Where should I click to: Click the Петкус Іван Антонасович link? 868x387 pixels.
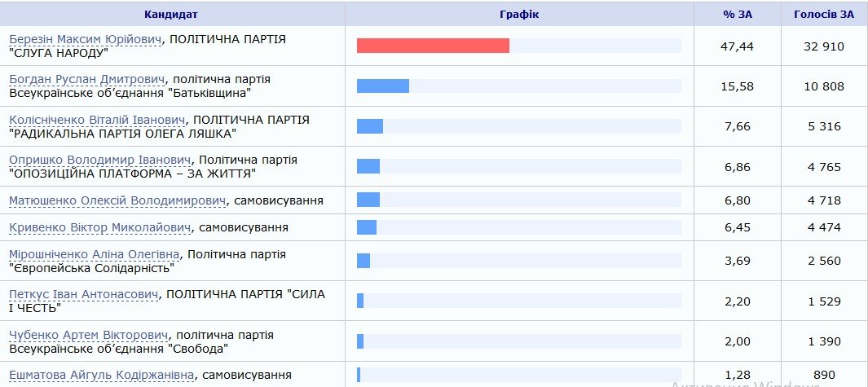pos(85,294)
